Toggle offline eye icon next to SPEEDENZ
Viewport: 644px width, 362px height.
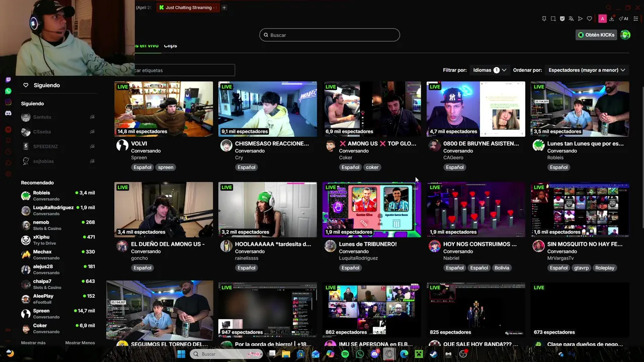tap(92, 146)
